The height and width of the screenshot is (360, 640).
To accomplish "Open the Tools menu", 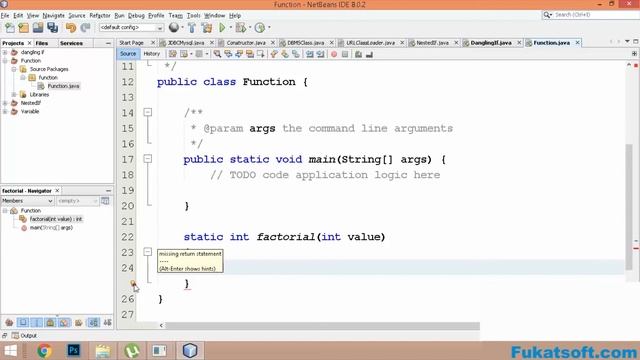I will [193, 16].
